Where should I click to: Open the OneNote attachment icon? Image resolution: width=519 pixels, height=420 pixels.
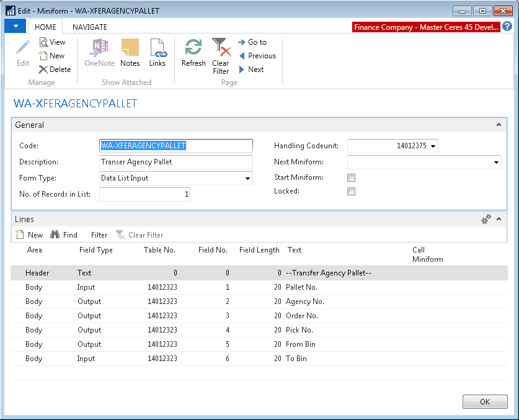(99, 48)
